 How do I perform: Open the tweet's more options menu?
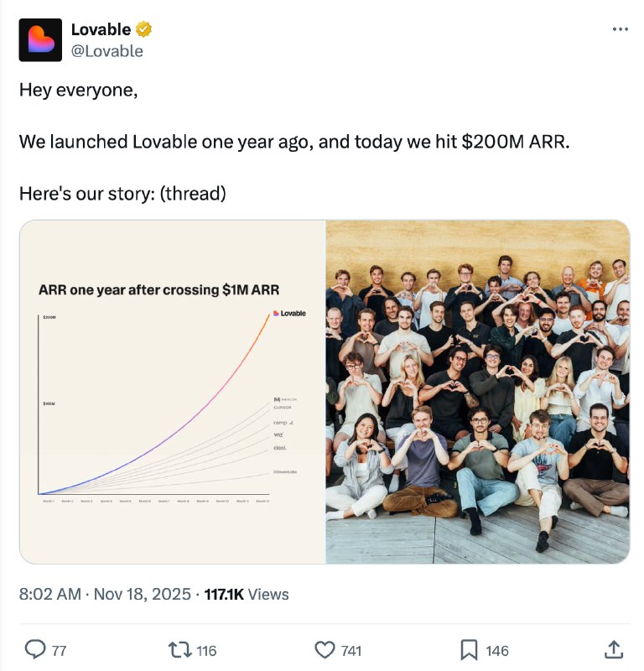pyautogui.click(x=620, y=29)
